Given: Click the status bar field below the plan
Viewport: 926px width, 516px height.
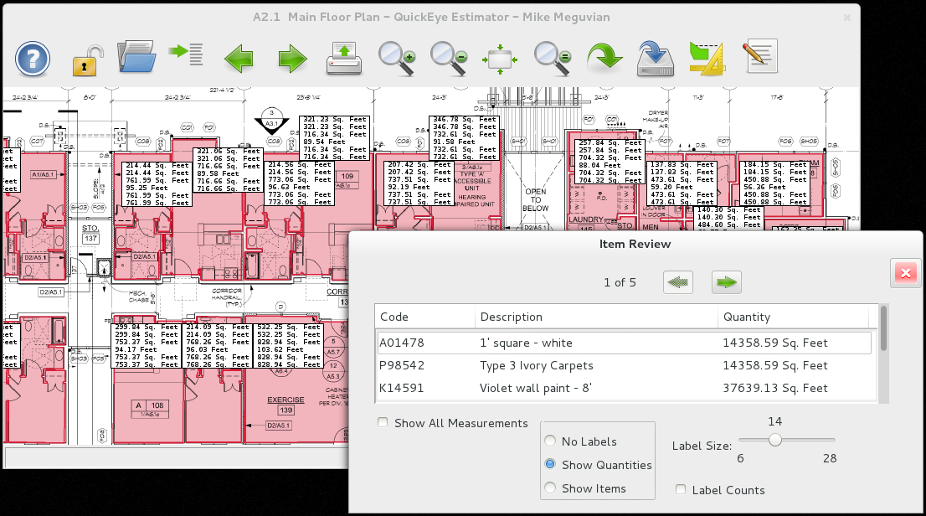Looking at the screenshot, I should tap(177, 457).
